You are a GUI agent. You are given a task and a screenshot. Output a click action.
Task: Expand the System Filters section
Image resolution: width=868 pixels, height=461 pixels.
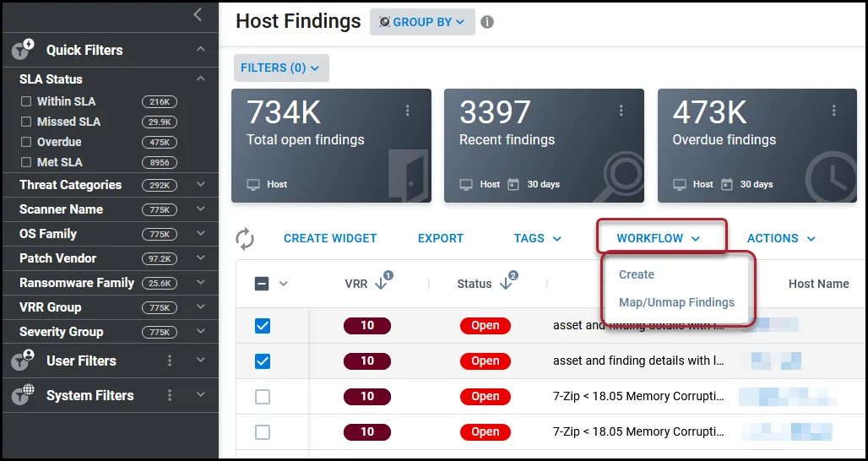[x=200, y=395]
